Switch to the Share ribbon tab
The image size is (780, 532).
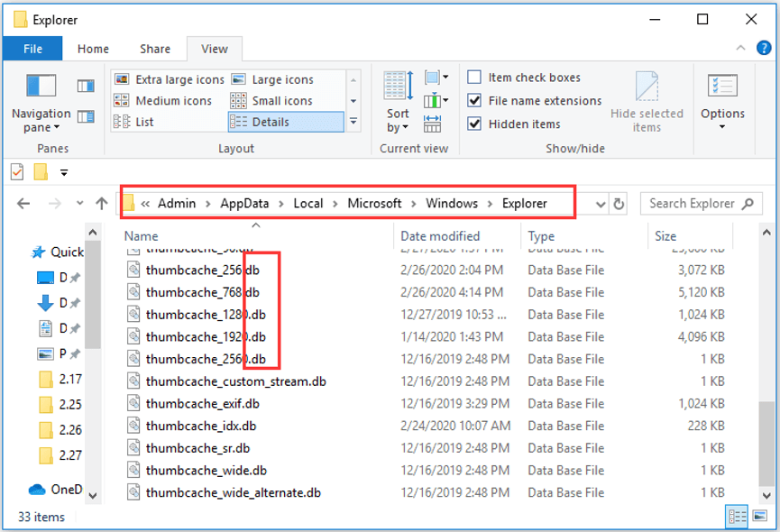(155, 49)
